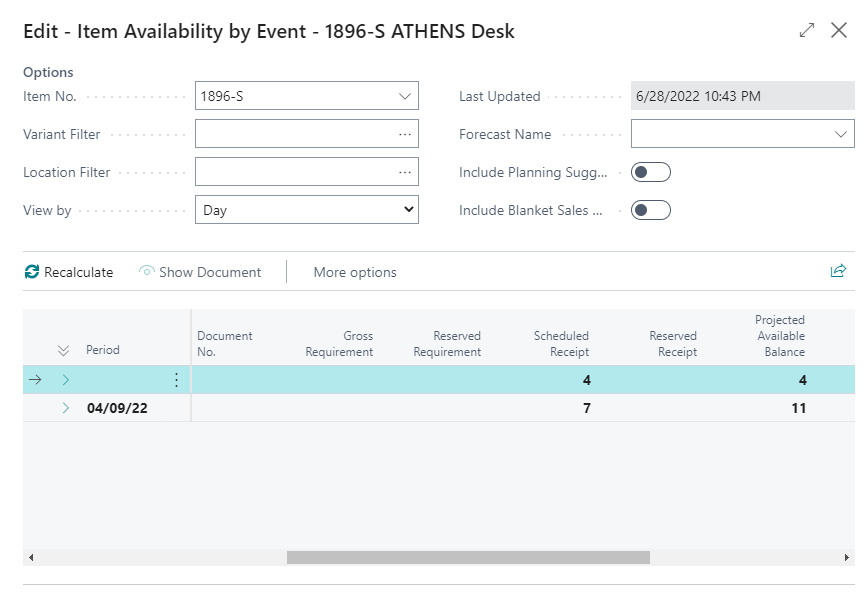
Task: Open the three-dot row menu on selected row
Action: click(x=176, y=380)
